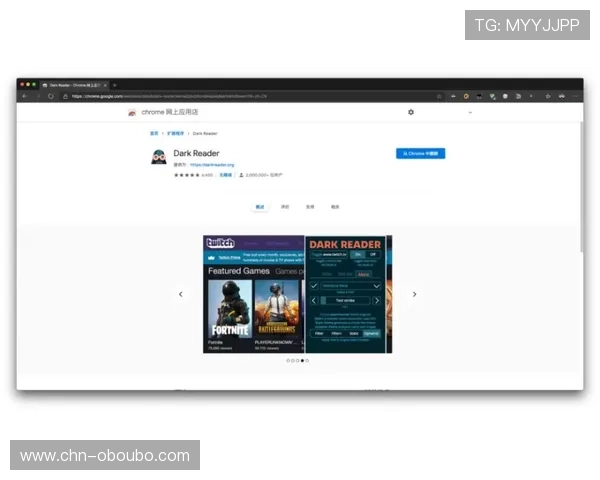
Task: Show the next screenshot with the right arrow
Action: pyautogui.click(x=414, y=294)
